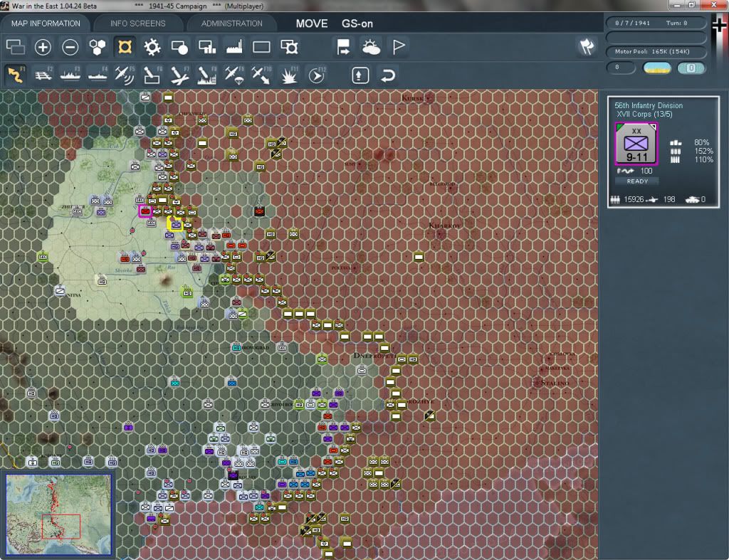Click the men count 15926 value

tap(634, 199)
